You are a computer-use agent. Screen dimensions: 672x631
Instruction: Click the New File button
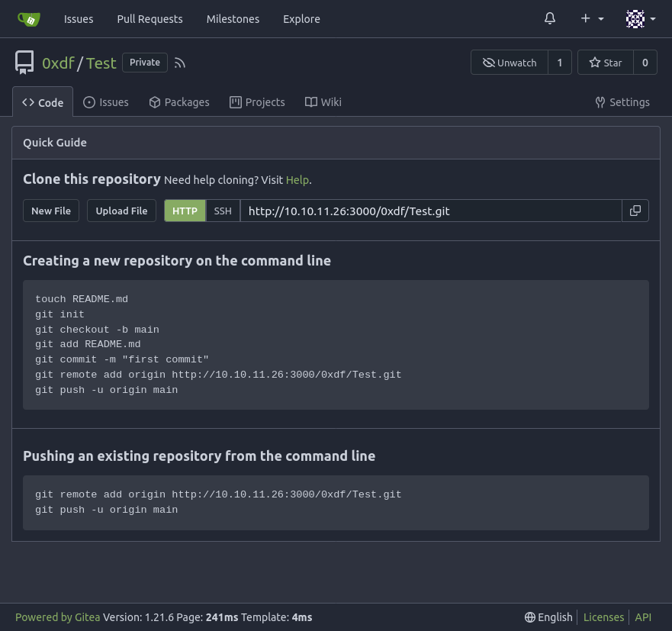(x=51, y=211)
